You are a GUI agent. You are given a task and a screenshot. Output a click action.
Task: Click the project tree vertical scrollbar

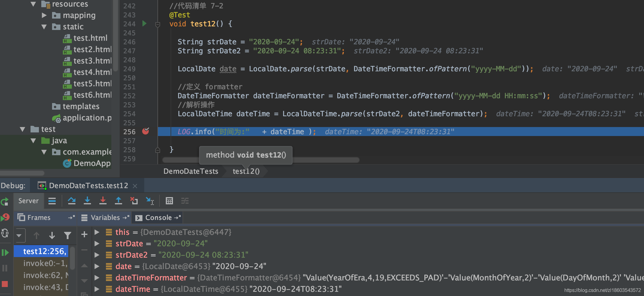pyautogui.click(x=116, y=36)
